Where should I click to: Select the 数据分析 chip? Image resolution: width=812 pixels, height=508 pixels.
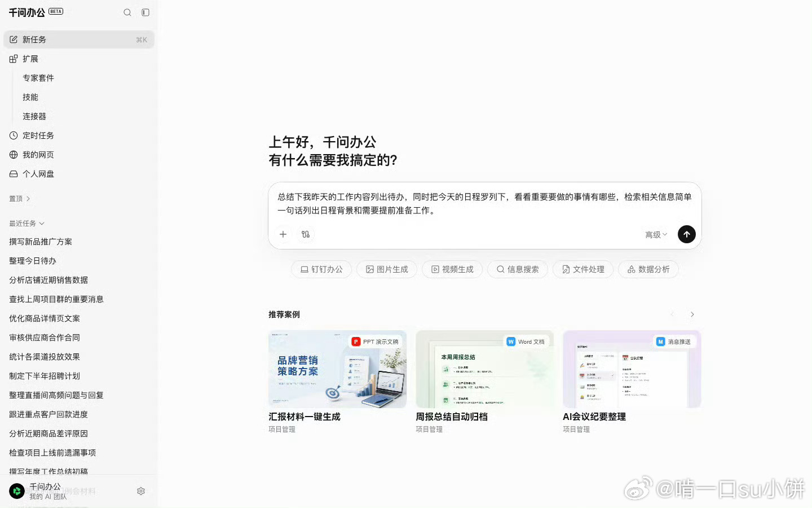[648, 269]
